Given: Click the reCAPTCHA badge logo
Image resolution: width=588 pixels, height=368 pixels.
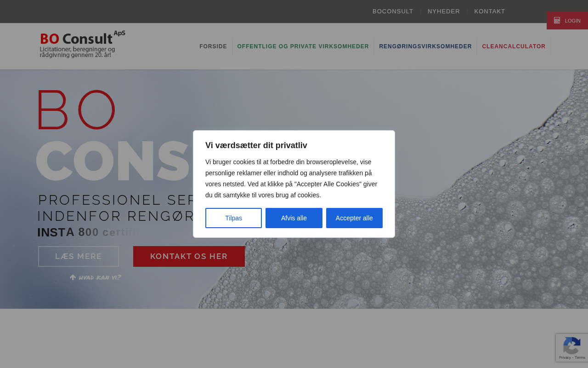Looking at the screenshot, I should pos(571,345).
